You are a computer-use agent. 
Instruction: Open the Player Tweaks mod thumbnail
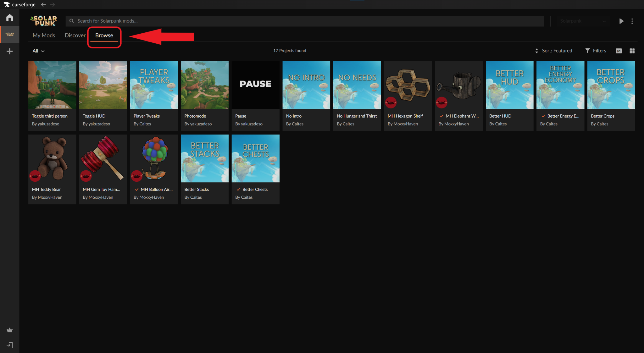coord(154,85)
